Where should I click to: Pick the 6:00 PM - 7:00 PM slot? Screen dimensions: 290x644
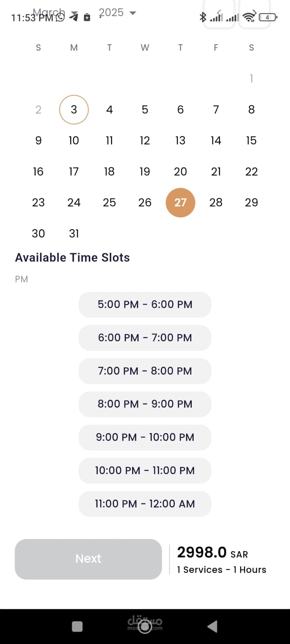tap(145, 337)
